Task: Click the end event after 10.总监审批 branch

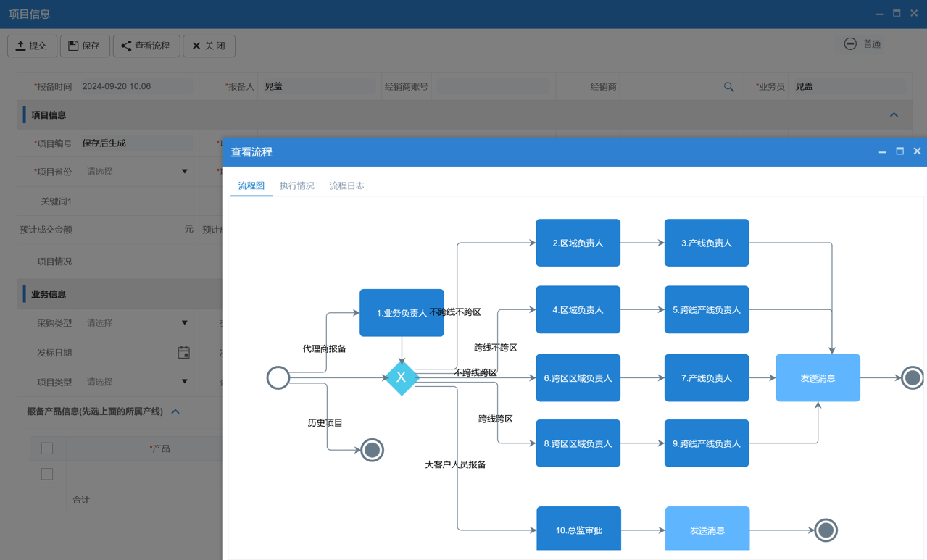Action: click(x=826, y=530)
